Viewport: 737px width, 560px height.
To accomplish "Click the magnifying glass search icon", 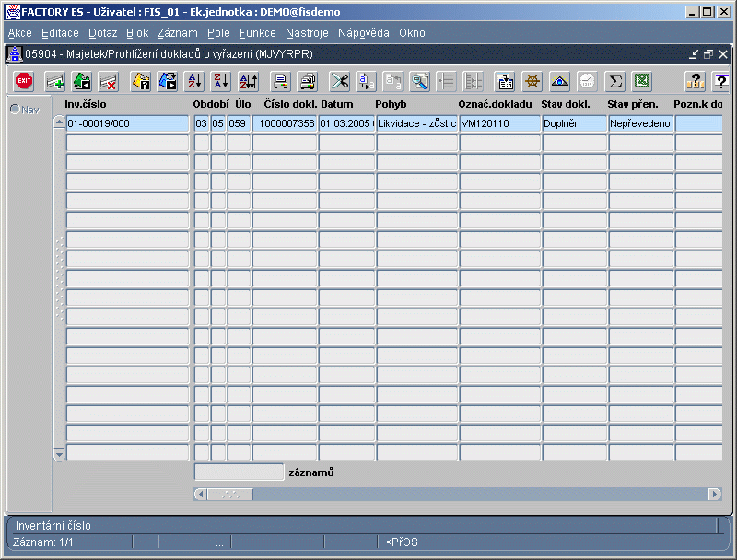I will coord(420,81).
